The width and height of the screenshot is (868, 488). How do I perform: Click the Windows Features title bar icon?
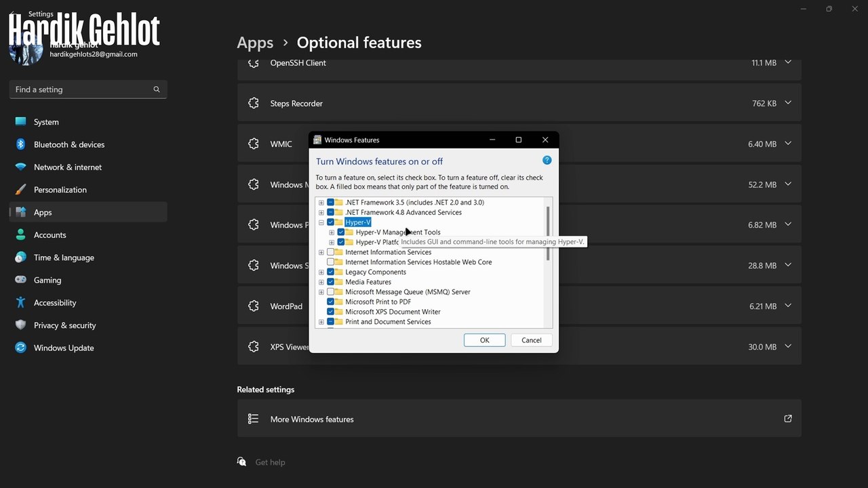point(317,140)
